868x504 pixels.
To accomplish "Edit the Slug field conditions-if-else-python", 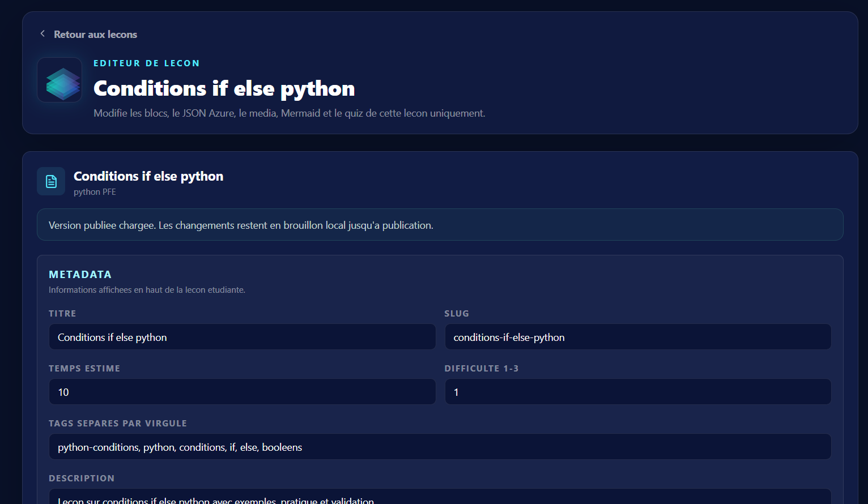I will click(638, 337).
